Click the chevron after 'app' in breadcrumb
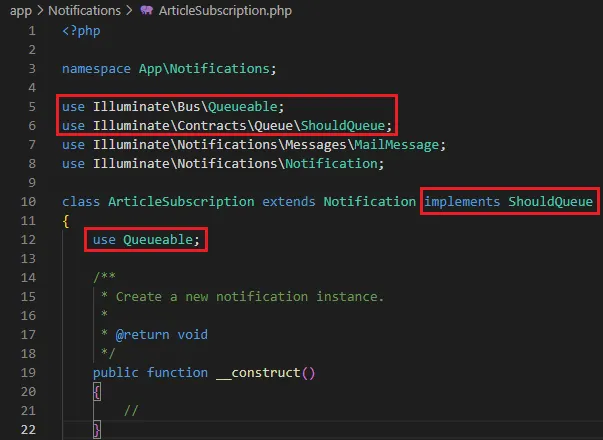The height and width of the screenshot is (440, 603). point(40,10)
